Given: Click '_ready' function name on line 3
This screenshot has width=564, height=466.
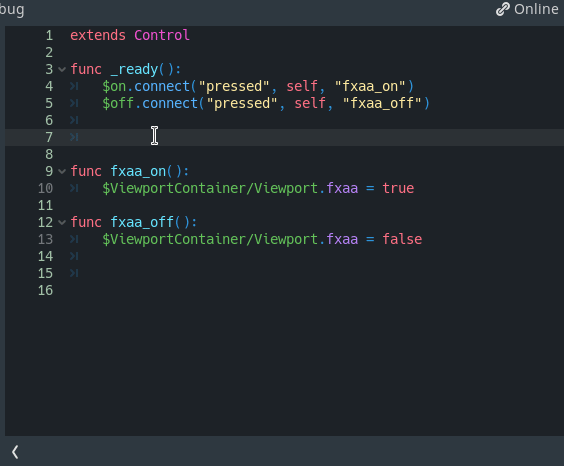Looking at the screenshot, I should point(134,69).
